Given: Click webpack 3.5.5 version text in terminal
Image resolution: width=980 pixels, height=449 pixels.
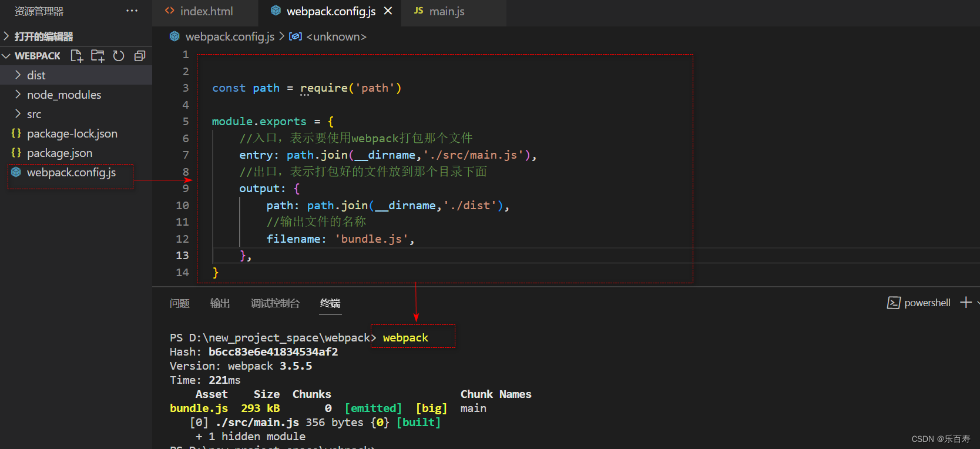Looking at the screenshot, I should (x=270, y=366).
